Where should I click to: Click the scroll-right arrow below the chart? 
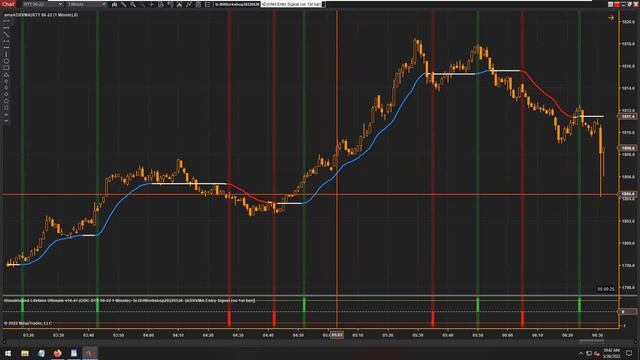point(636,342)
